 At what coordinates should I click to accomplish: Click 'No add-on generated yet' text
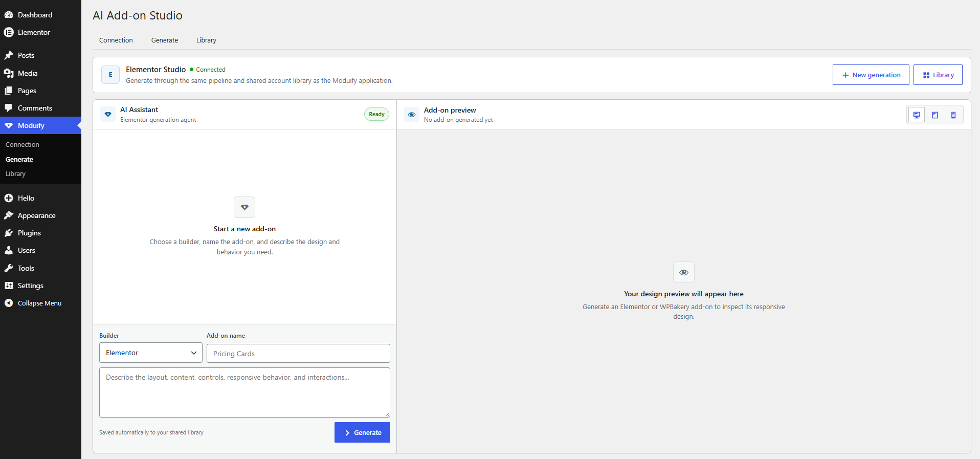click(458, 120)
